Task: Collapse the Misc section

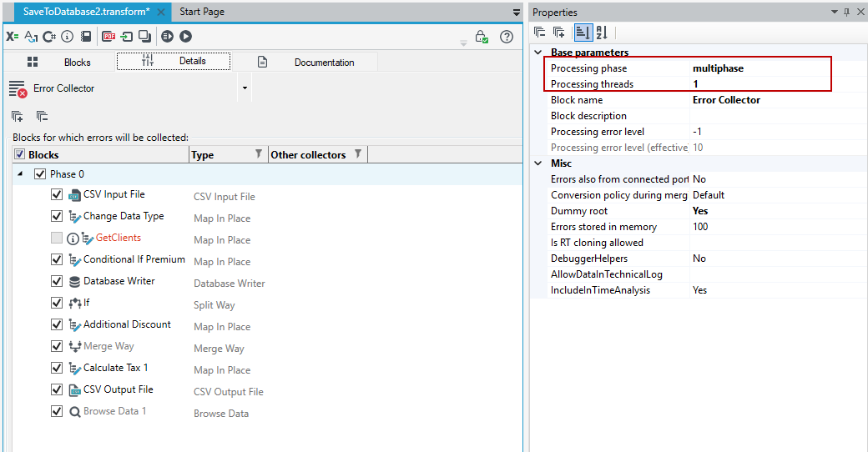Action: pos(538,163)
